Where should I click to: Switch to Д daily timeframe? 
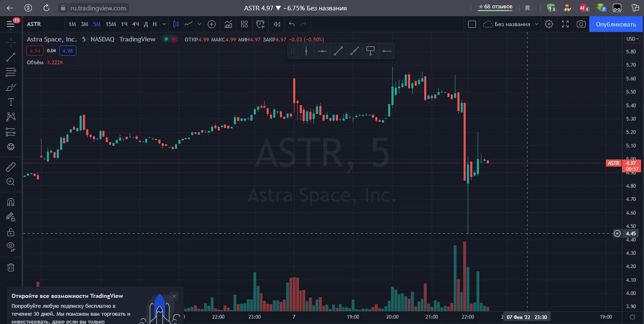[x=146, y=24]
